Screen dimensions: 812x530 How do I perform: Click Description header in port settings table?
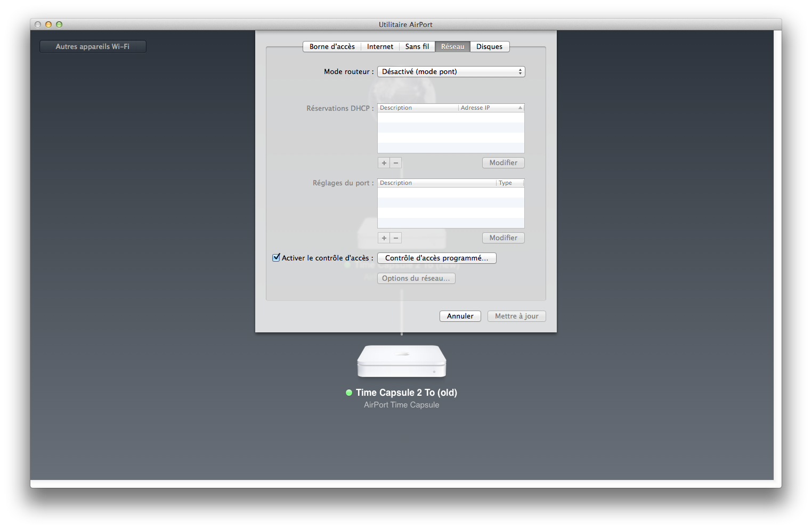[x=437, y=183]
